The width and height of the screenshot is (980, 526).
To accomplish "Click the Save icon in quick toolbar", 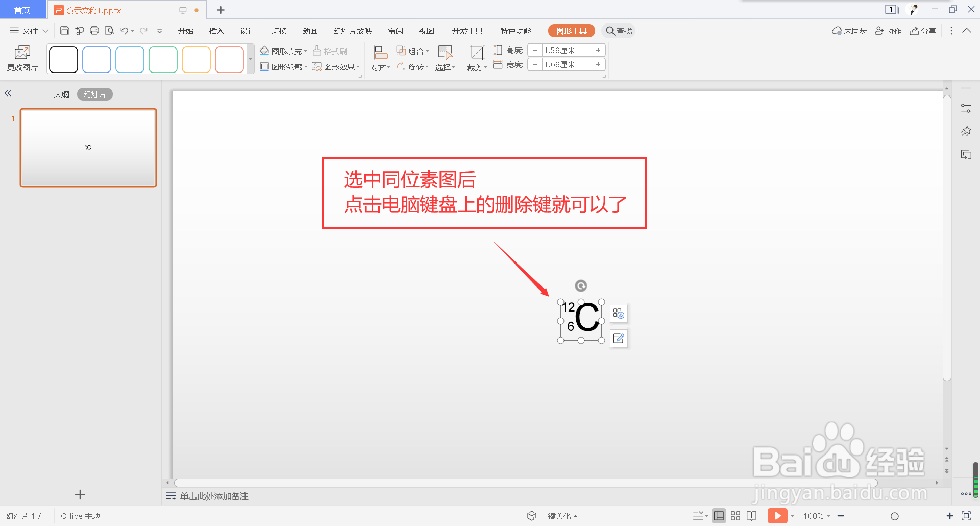I will pos(65,31).
